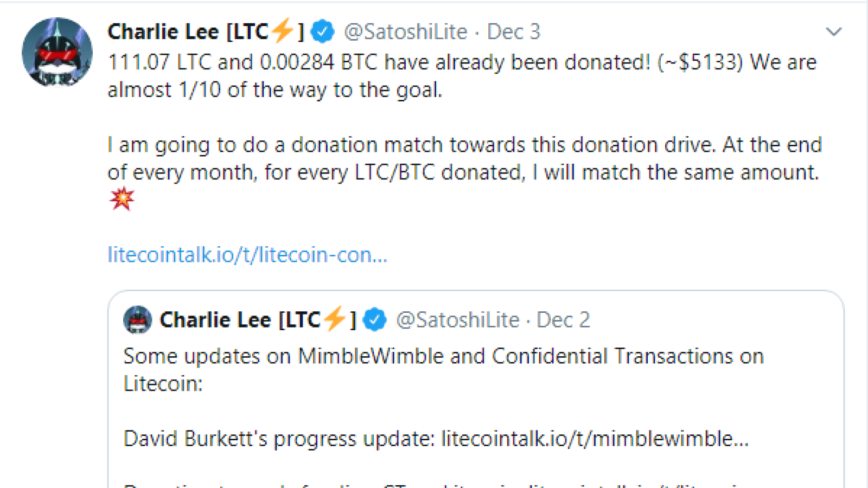Expand the tweet options chevron at top right
The image size is (868, 488).
click(x=833, y=31)
